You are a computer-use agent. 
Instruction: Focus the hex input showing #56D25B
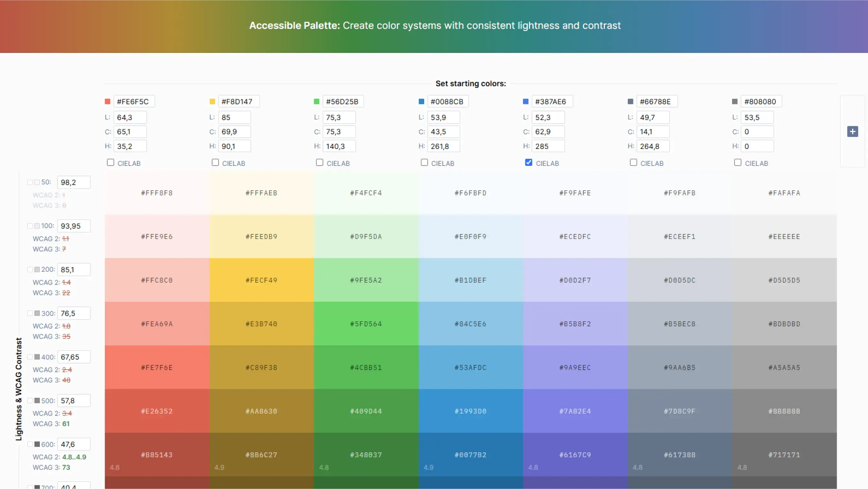point(343,101)
